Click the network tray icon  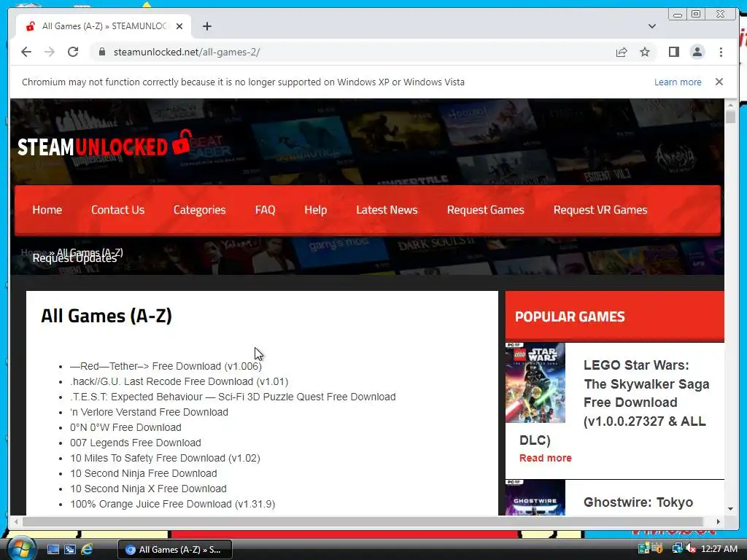click(676, 549)
